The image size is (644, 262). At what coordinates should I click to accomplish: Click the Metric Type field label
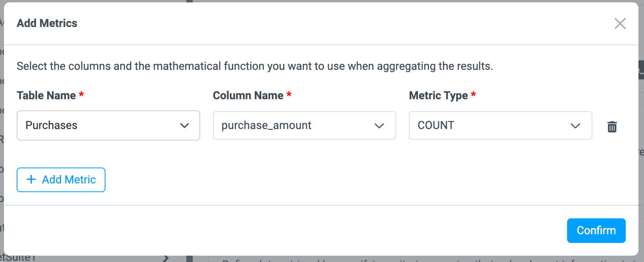point(438,95)
